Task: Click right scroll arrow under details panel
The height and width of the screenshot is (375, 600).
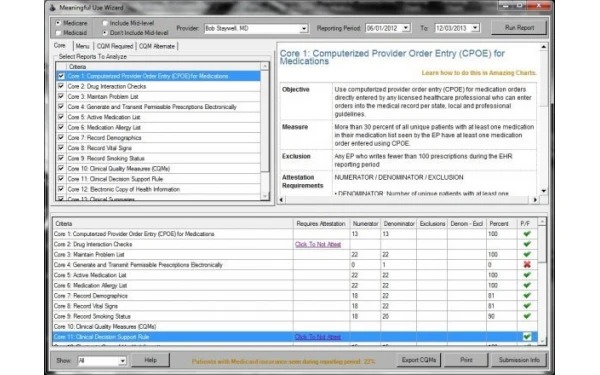Action: (x=535, y=199)
